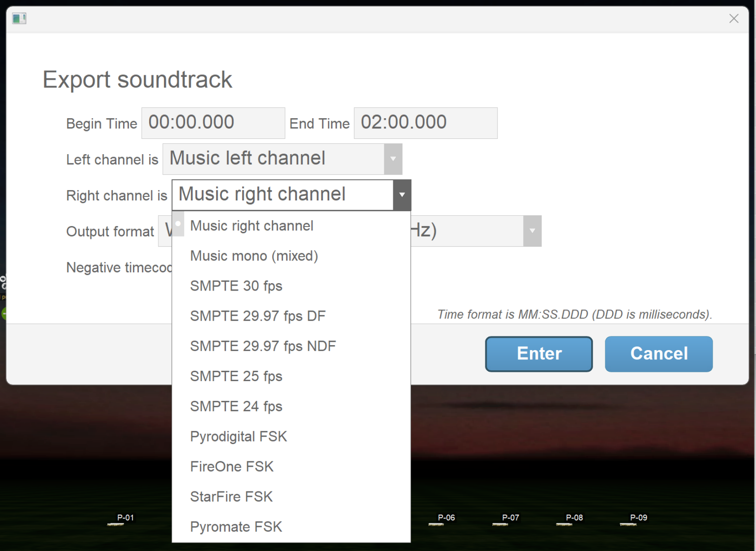756x551 pixels.
Task: Select SMPTE 30 fps timecode option
Action: click(236, 286)
